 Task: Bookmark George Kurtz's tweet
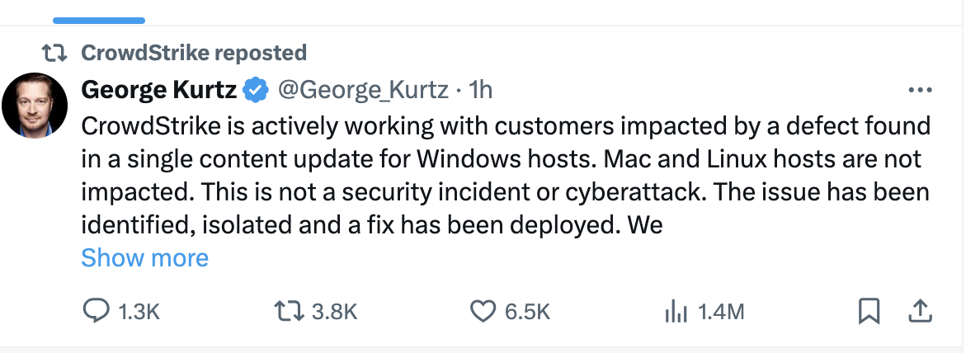(x=869, y=310)
